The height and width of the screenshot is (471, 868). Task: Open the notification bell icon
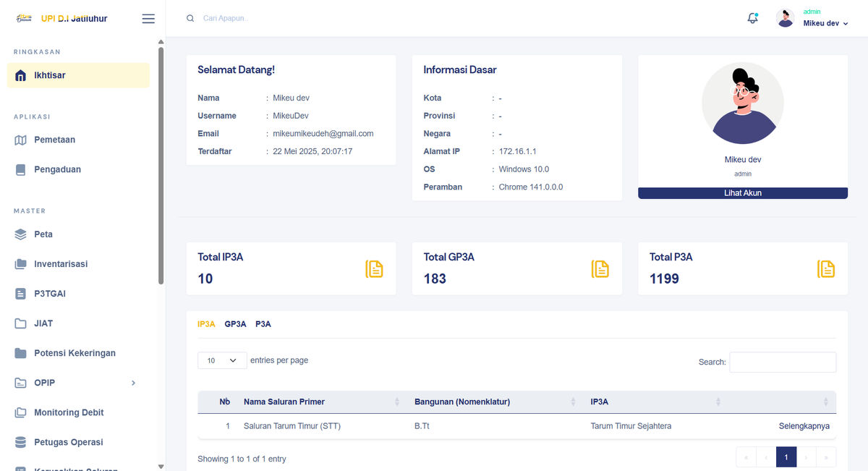pyautogui.click(x=753, y=18)
